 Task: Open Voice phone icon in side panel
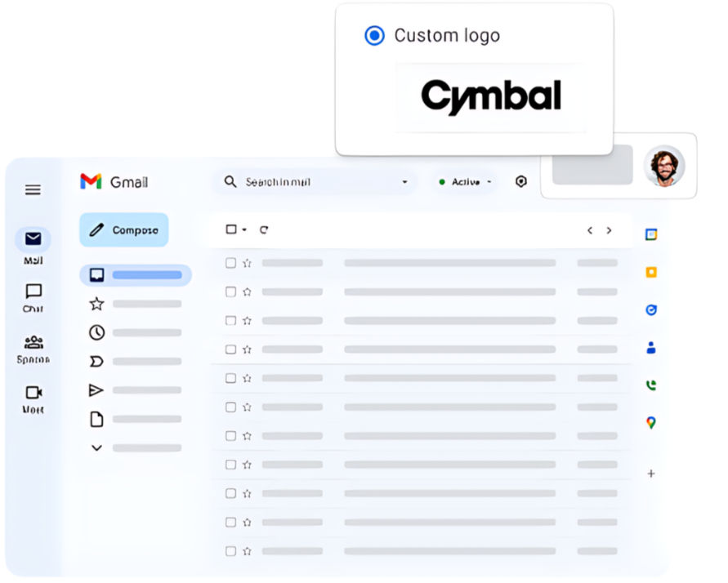651,385
